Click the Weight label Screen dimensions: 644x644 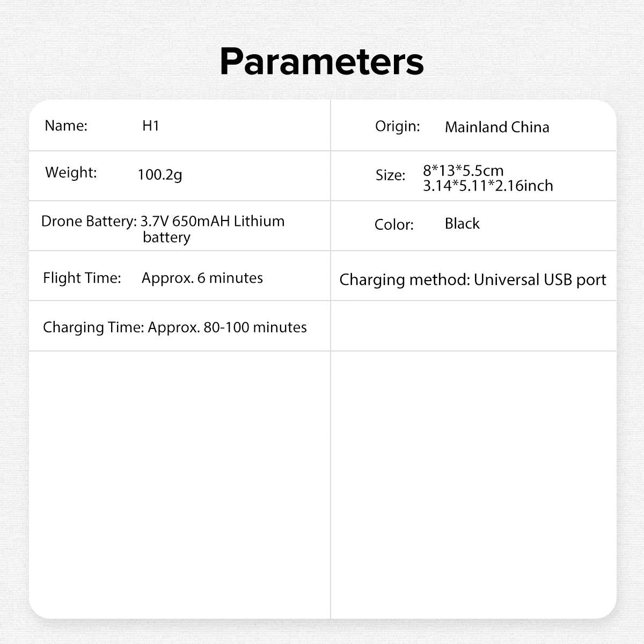71,172
